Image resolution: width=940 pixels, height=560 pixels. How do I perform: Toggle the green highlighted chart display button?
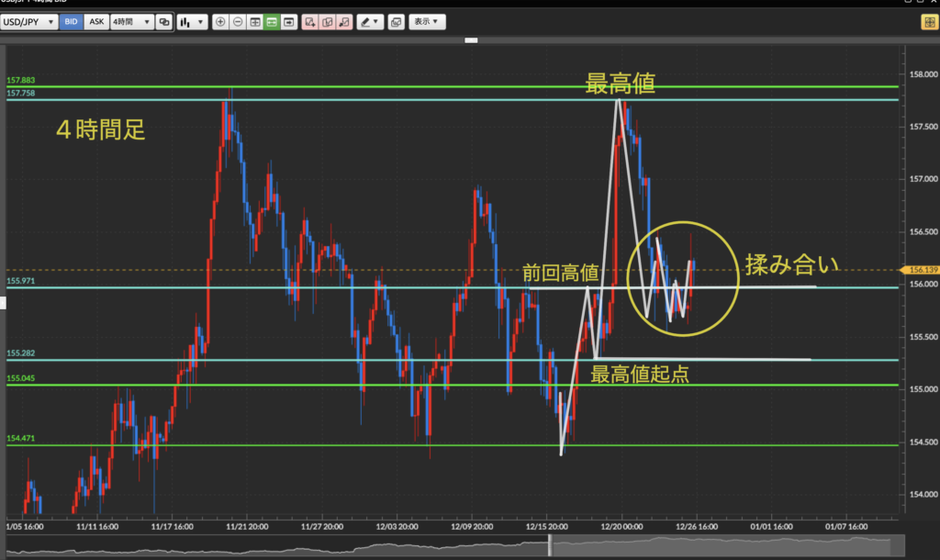tap(272, 21)
